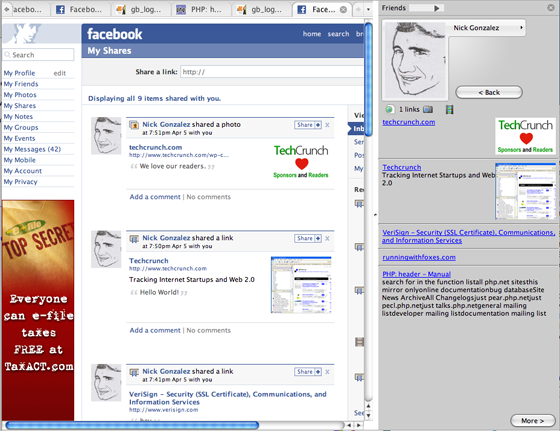The height and width of the screenshot is (431, 560).
Task: Open My Messages (42) in sidebar
Action: click(32, 149)
